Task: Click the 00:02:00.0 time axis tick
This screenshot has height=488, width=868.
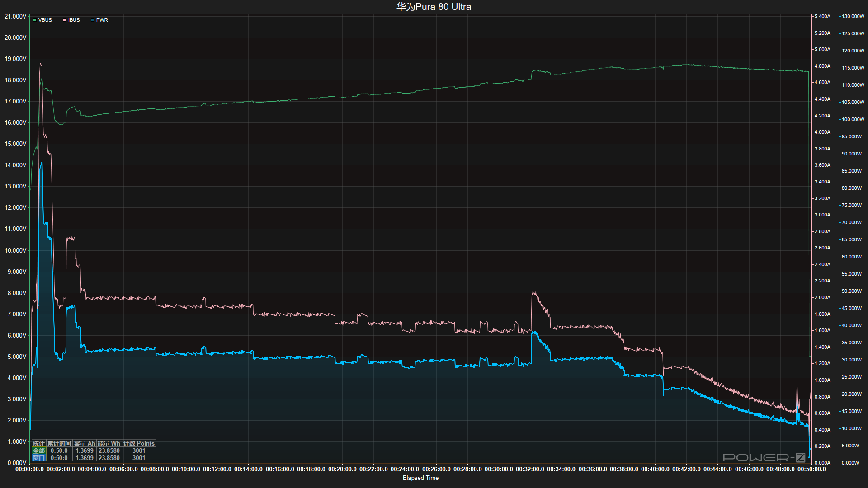Action: 61,469
